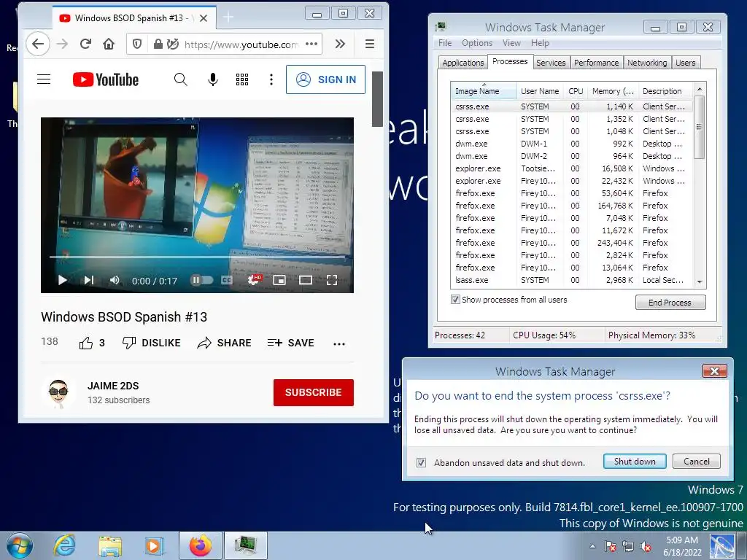Screen dimensions: 747x560
Task: Open the File menu in Task Manager
Action: pyautogui.click(x=444, y=43)
